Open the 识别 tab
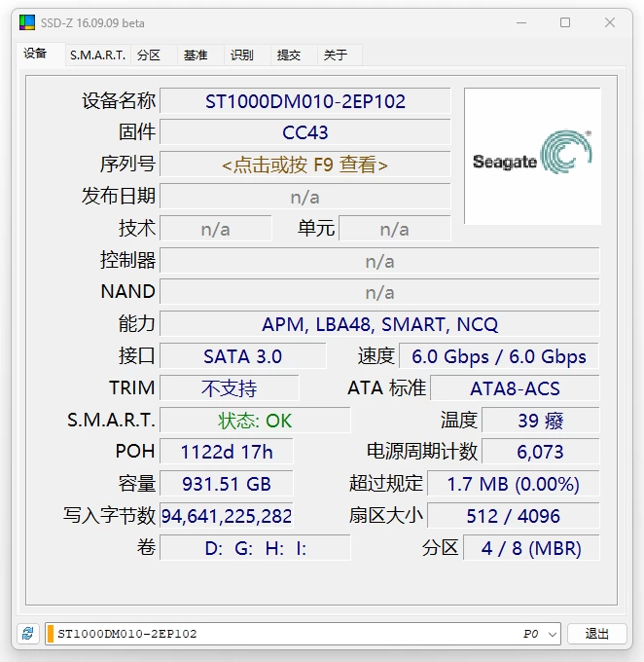This screenshot has height=662, width=644. click(x=242, y=55)
